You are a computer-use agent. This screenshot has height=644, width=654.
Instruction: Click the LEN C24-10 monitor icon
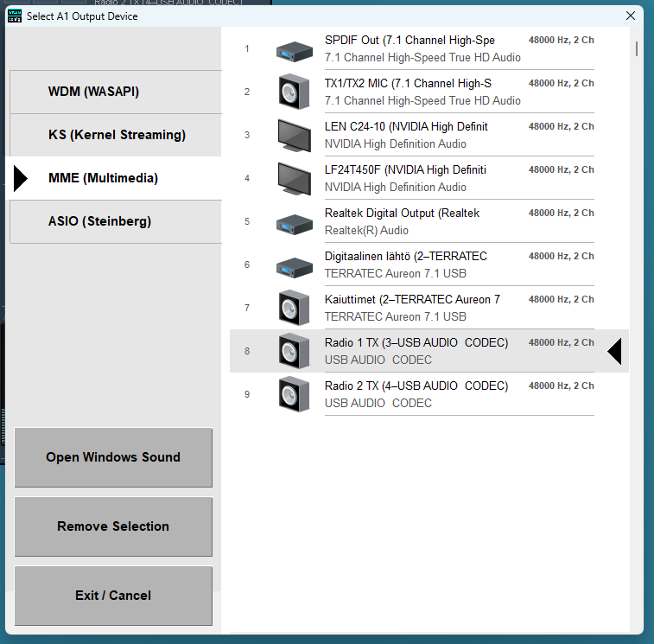[x=295, y=135]
